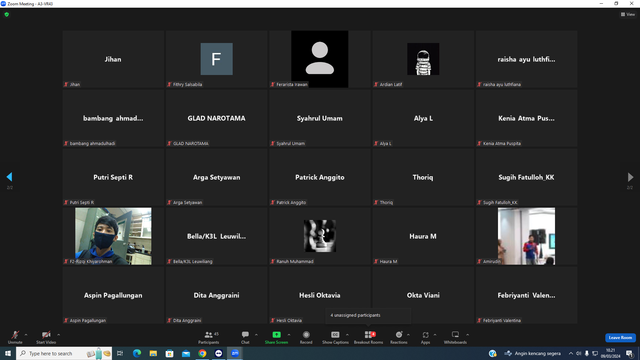The image size is (640, 360).
Task: Open the Reactions menu
Action: tap(399, 337)
